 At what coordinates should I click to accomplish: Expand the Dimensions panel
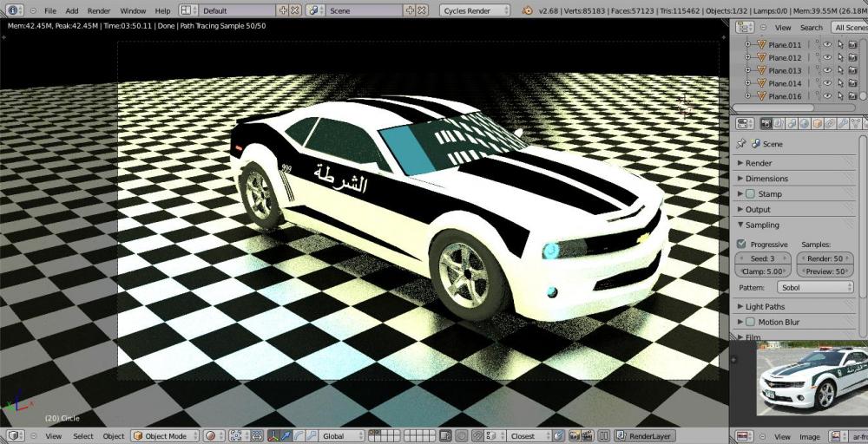[x=795, y=179]
